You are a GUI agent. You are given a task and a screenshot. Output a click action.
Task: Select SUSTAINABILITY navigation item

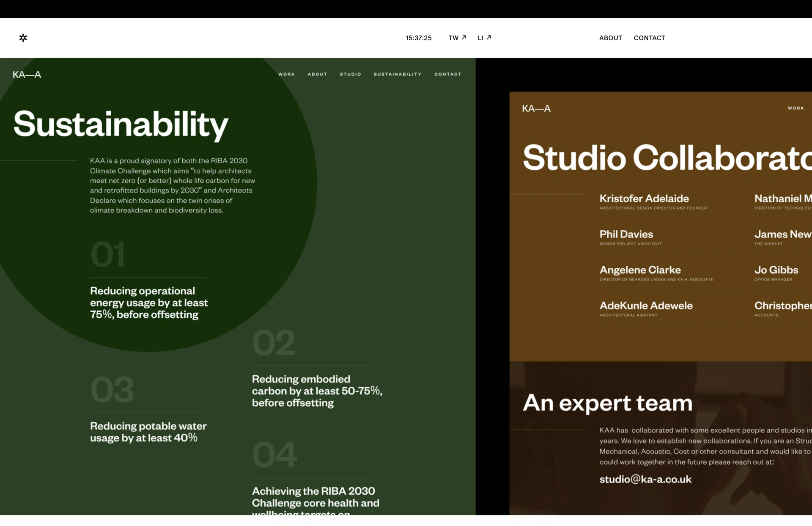(397, 74)
